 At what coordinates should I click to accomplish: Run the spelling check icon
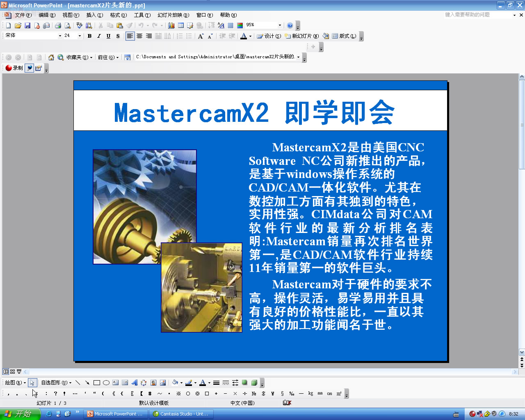coord(79,25)
